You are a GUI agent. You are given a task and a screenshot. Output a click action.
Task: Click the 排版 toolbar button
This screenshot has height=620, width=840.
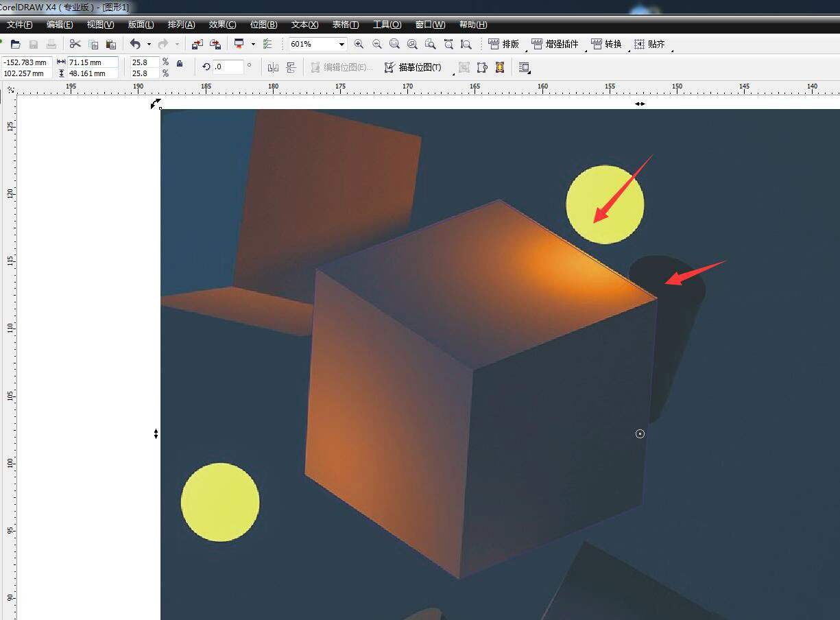click(x=503, y=44)
